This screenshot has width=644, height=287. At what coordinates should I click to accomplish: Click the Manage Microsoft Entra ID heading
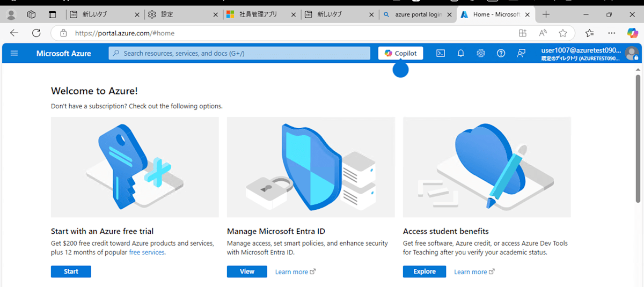pos(276,231)
